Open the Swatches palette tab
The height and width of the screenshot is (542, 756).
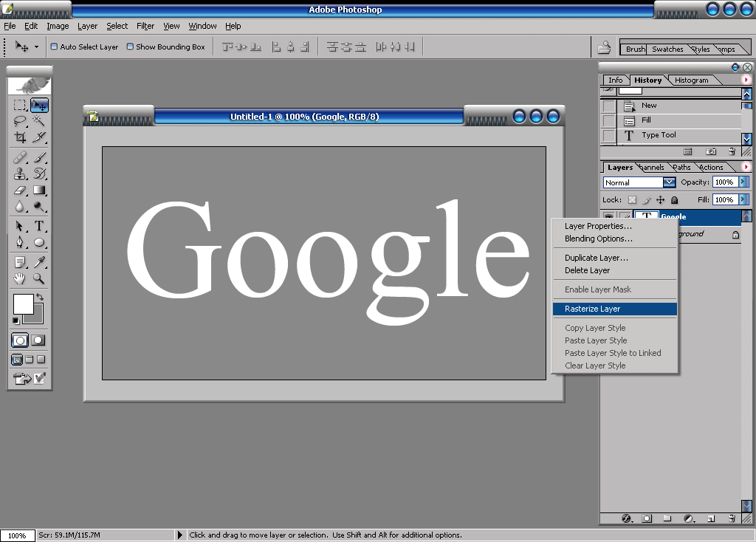(667, 49)
